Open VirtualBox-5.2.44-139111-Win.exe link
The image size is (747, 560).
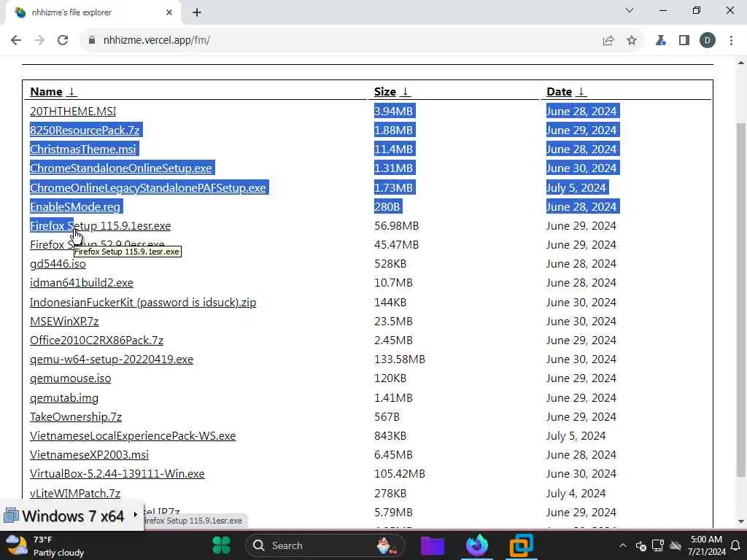(x=117, y=474)
